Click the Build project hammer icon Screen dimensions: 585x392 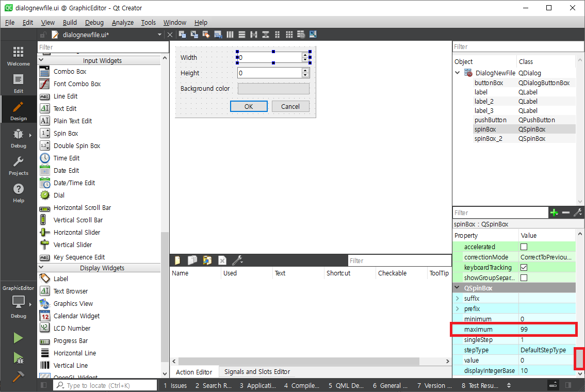tap(18, 377)
